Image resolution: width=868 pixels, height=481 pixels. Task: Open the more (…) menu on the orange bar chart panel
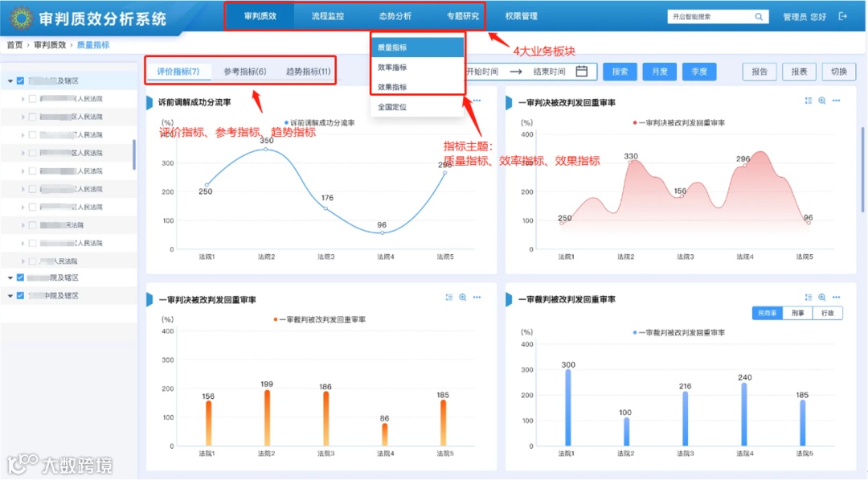(477, 298)
